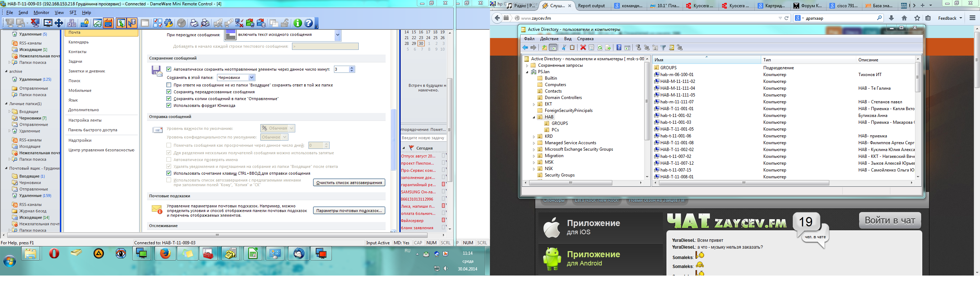
Task: Click the find objects icon in Active Directory toolbar
Action: coord(672,48)
